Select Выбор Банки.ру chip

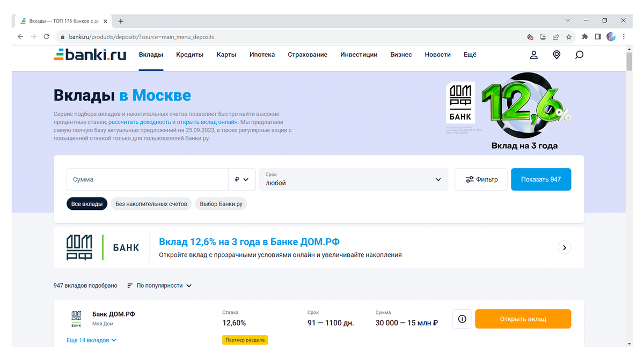pyautogui.click(x=221, y=204)
